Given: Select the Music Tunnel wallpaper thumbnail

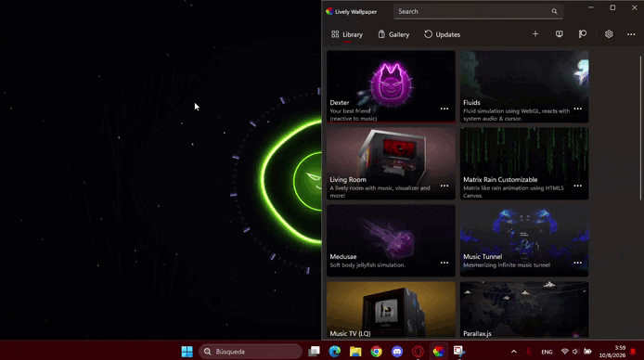Looking at the screenshot, I should tap(524, 240).
